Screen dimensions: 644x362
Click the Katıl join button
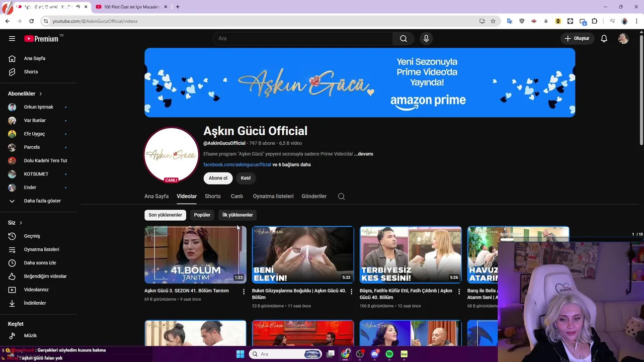(246, 178)
